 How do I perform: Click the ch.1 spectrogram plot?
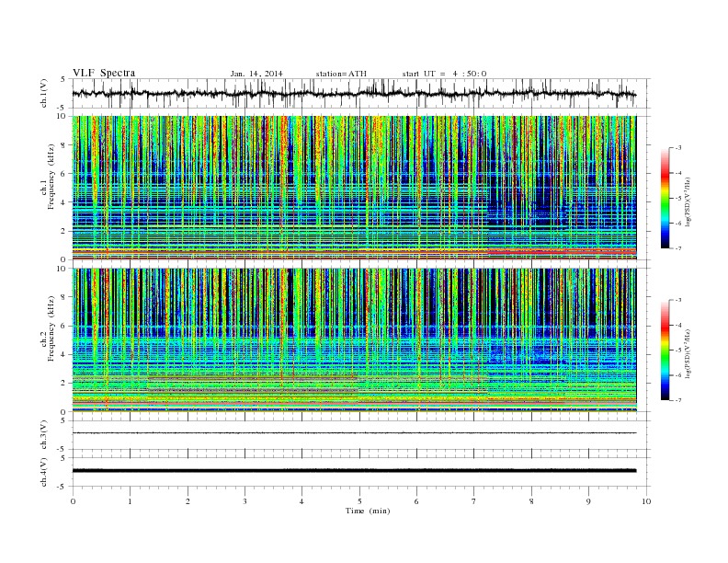(x=354, y=188)
